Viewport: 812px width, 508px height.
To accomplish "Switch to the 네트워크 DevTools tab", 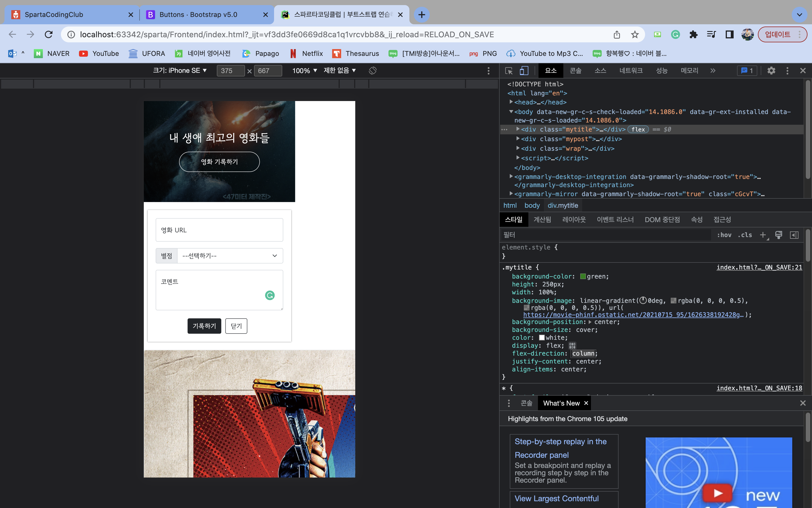I will [x=631, y=71].
